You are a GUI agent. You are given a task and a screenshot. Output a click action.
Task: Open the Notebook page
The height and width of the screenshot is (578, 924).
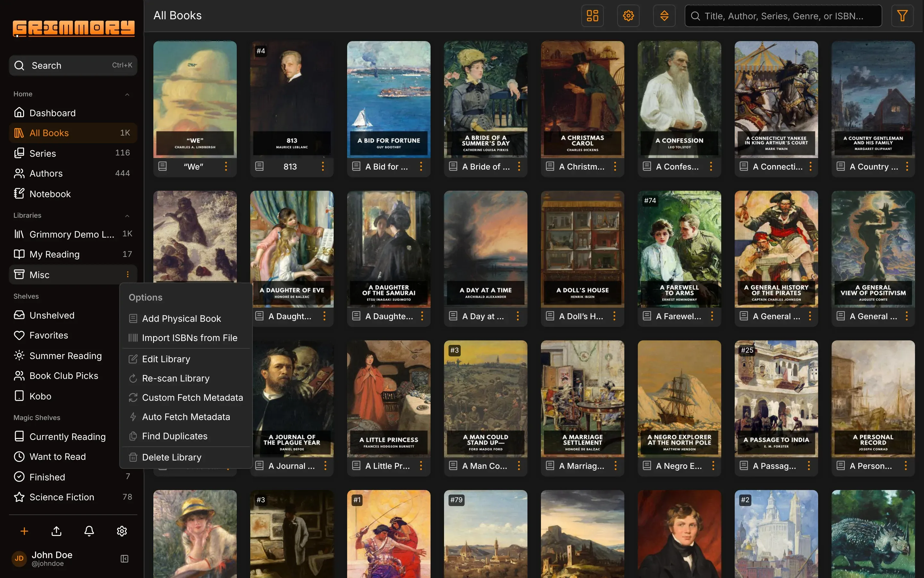click(73, 194)
